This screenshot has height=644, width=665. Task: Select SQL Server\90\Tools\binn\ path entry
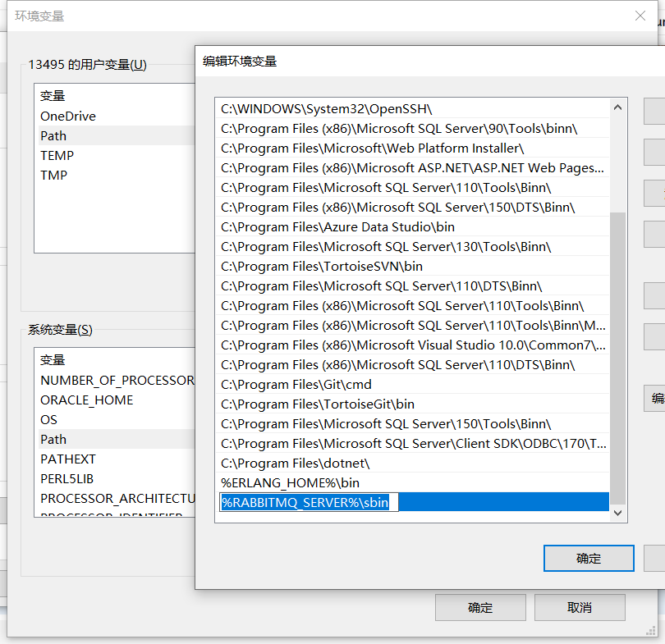412,128
